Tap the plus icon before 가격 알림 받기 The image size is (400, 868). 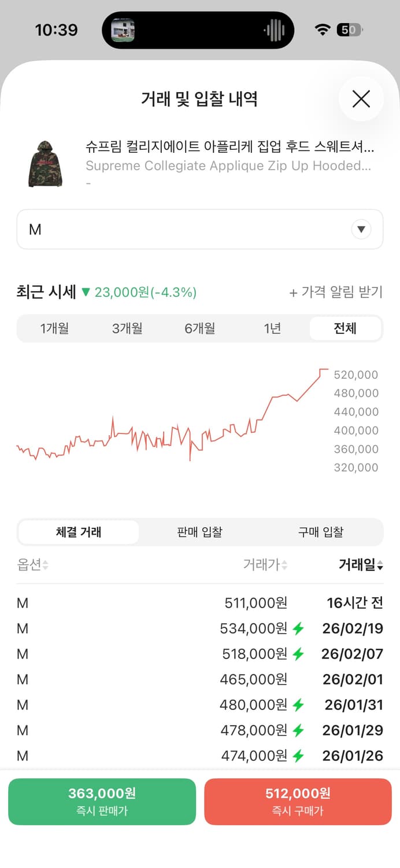pos(294,293)
